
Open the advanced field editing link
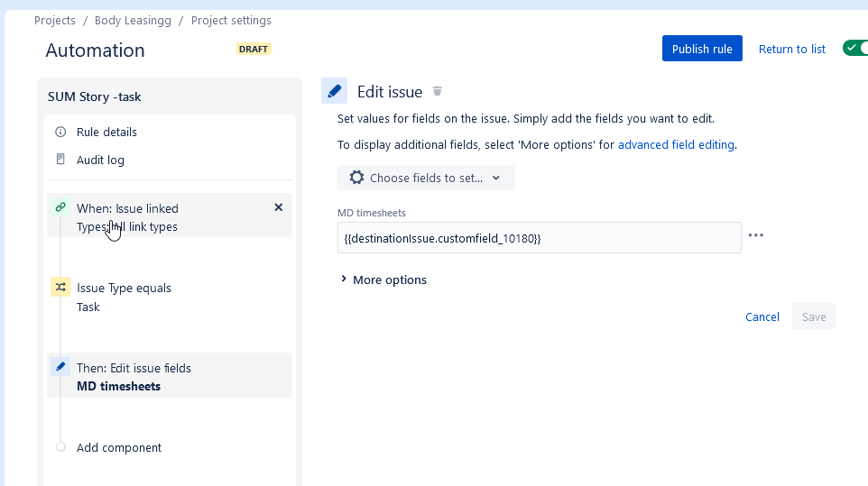[676, 145]
